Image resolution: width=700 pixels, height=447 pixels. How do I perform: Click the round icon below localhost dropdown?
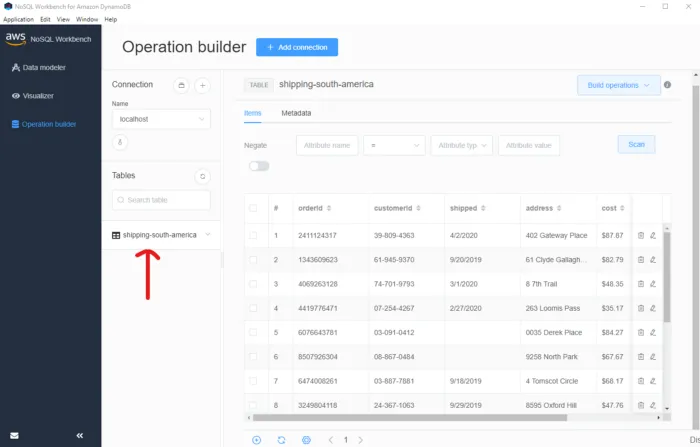(120, 142)
